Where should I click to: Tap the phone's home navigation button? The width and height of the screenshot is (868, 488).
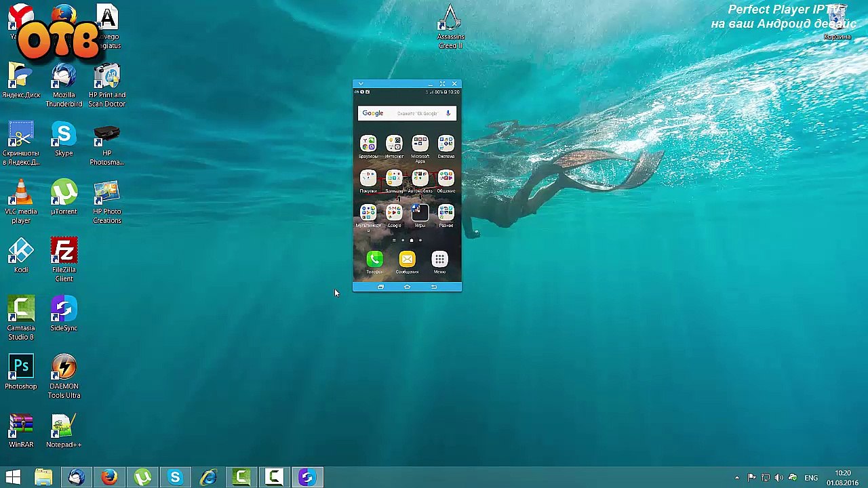click(407, 287)
